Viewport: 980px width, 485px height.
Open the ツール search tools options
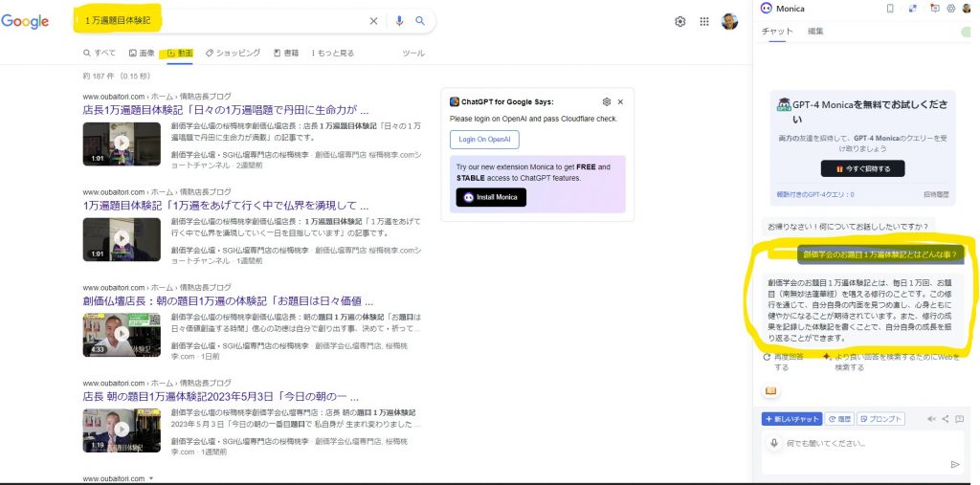413,53
